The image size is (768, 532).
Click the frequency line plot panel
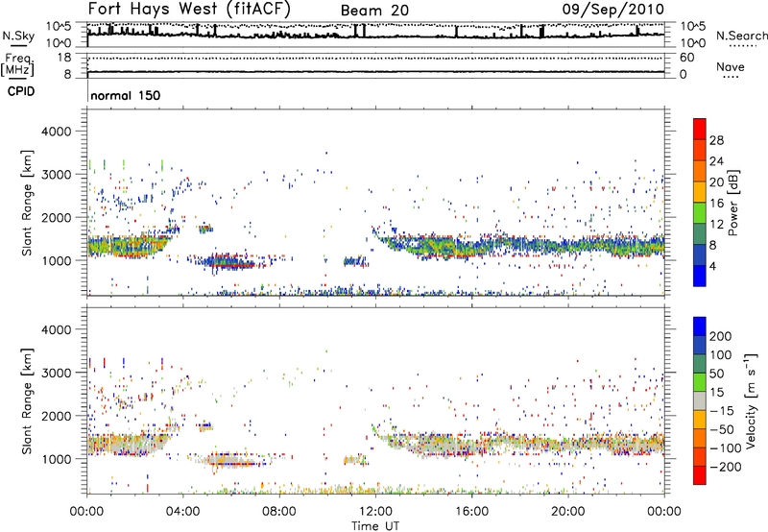[x=375, y=65]
